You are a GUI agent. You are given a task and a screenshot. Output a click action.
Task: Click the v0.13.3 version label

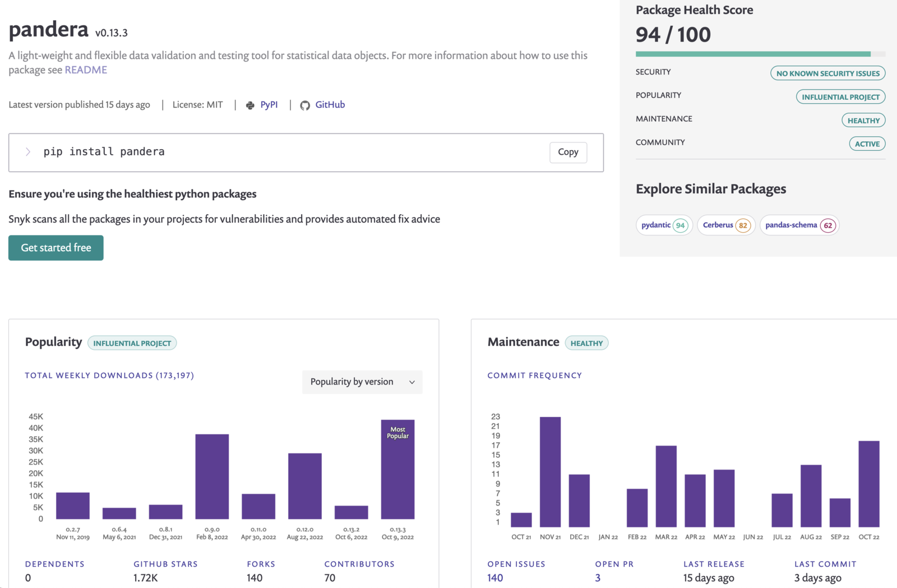coord(112,33)
